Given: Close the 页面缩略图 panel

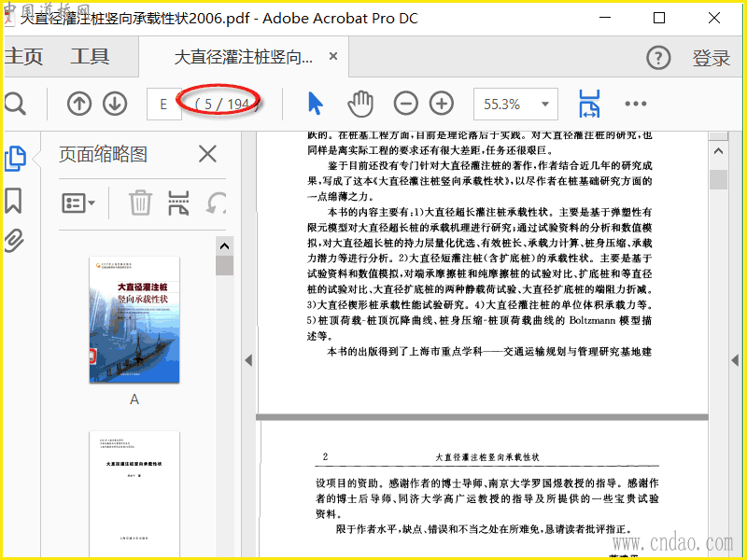Looking at the screenshot, I should (x=207, y=154).
